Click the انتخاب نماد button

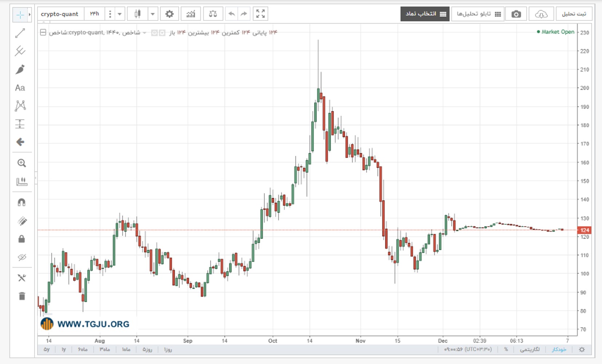point(425,14)
